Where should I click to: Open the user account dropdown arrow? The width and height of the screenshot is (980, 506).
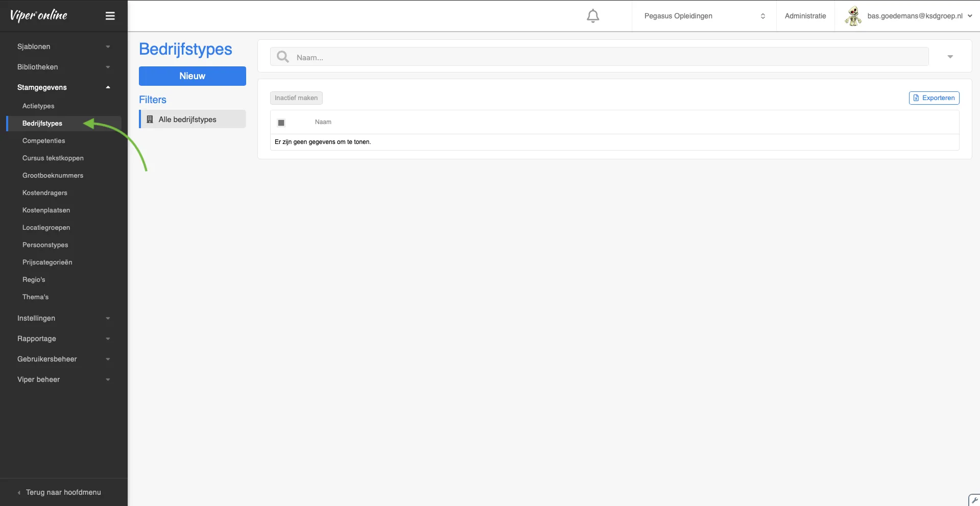[x=970, y=16]
